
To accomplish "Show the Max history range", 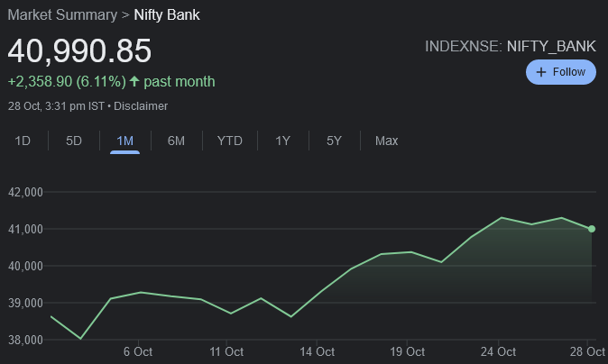I will 386,141.
